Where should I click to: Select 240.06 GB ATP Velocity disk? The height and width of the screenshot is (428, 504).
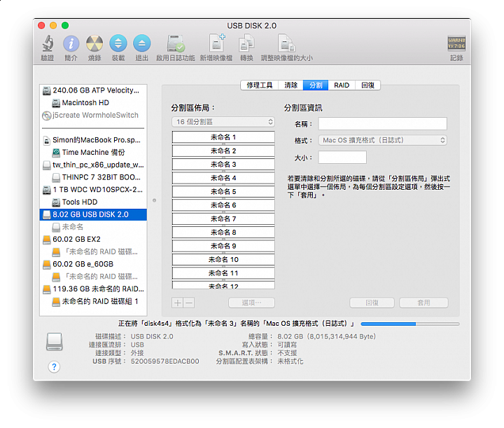coord(93,90)
